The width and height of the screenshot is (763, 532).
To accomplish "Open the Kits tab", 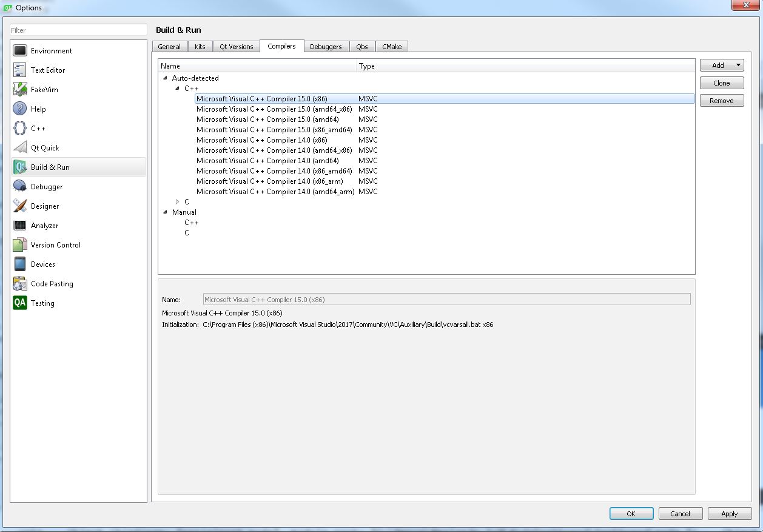I will click(x=200, y=47).
